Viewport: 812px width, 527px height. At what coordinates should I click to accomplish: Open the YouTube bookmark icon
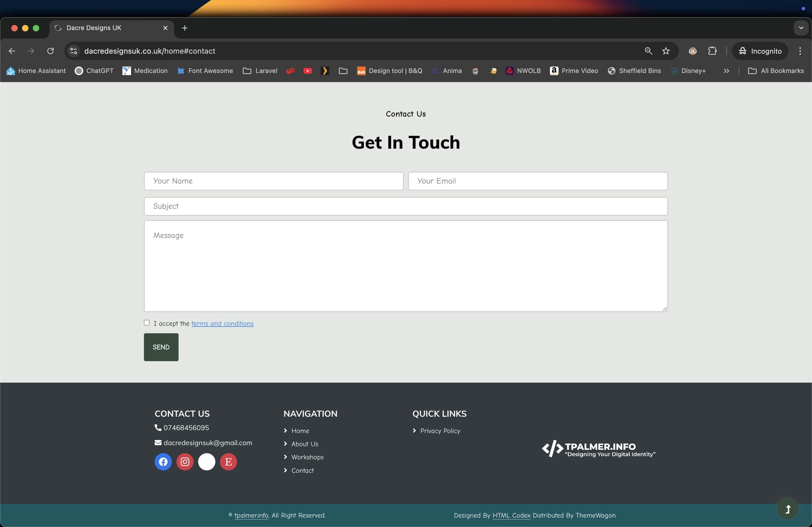pos(307,71)
